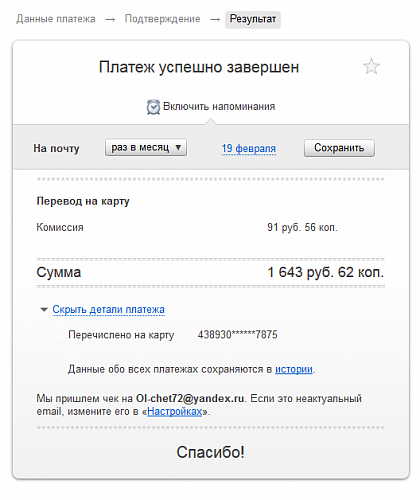This screenshot has height=500, width=420.
Task: Click the alarm clock reminder icon
Action: point(153,107)
